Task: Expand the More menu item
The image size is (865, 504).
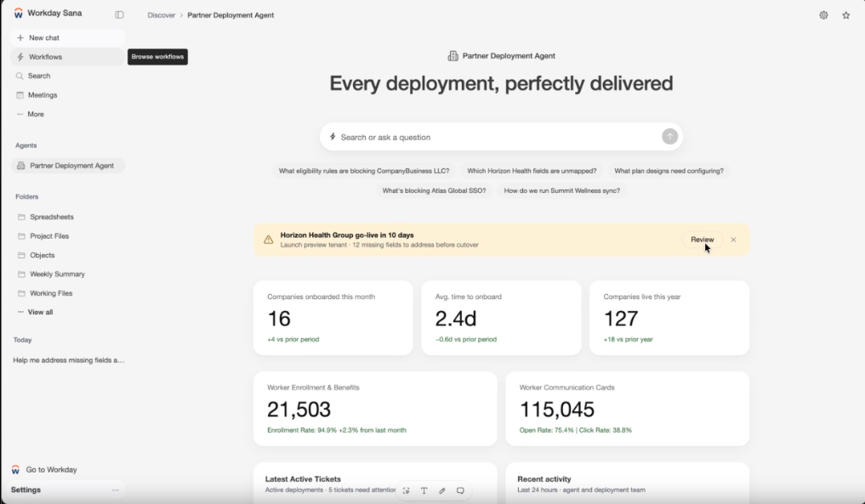Action: point(67,114)
